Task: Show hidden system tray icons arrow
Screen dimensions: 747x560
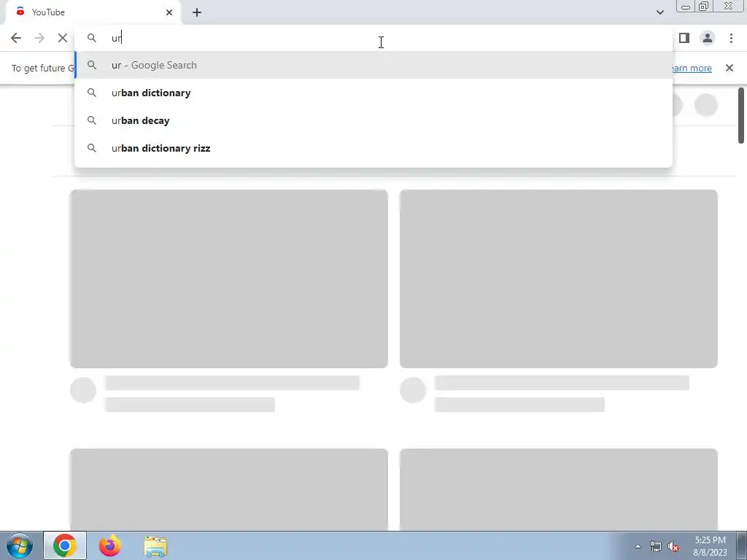Action: pos(638,546)
